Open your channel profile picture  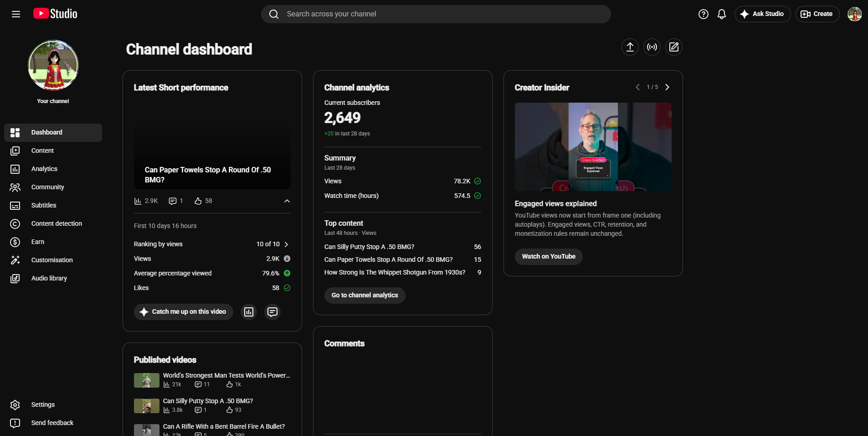53,65
